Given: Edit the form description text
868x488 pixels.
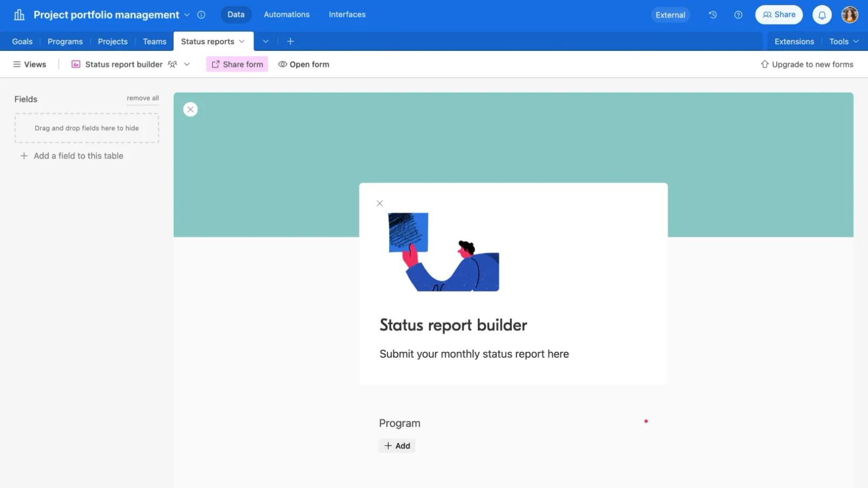Looking at the screenshot, I should 474,354.
